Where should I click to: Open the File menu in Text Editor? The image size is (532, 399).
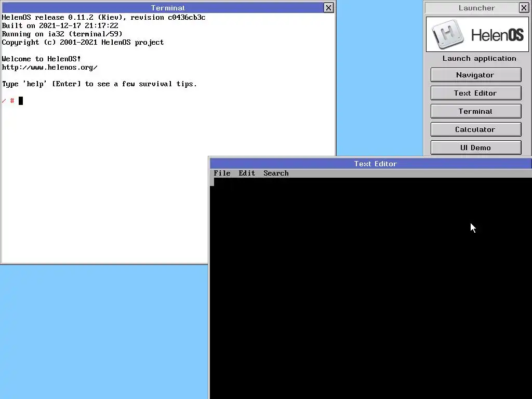tap(222, 174)
